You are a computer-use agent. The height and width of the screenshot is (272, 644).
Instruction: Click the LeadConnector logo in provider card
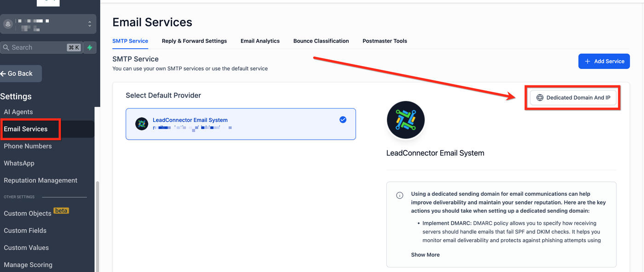141,124
